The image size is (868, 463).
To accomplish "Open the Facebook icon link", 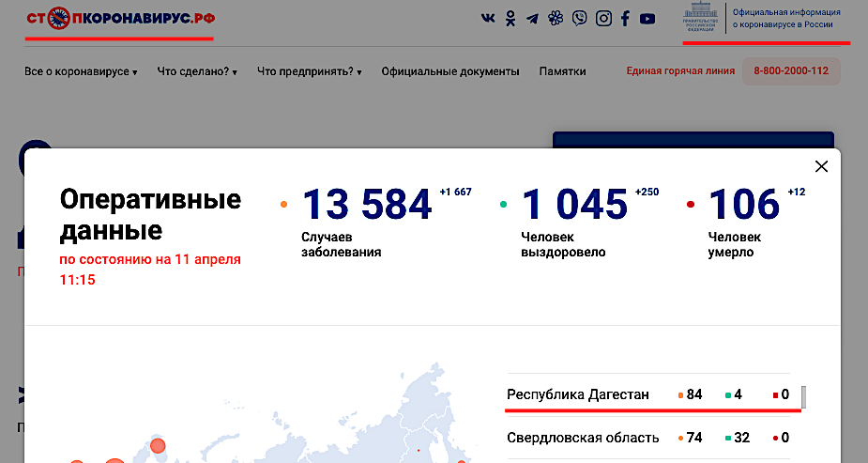I will pos(625,18).
